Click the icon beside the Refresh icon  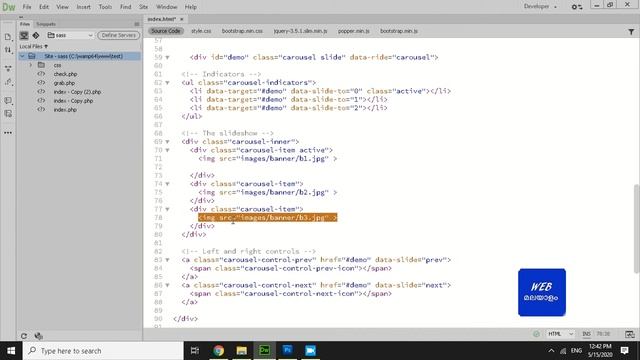pos(38,336)
